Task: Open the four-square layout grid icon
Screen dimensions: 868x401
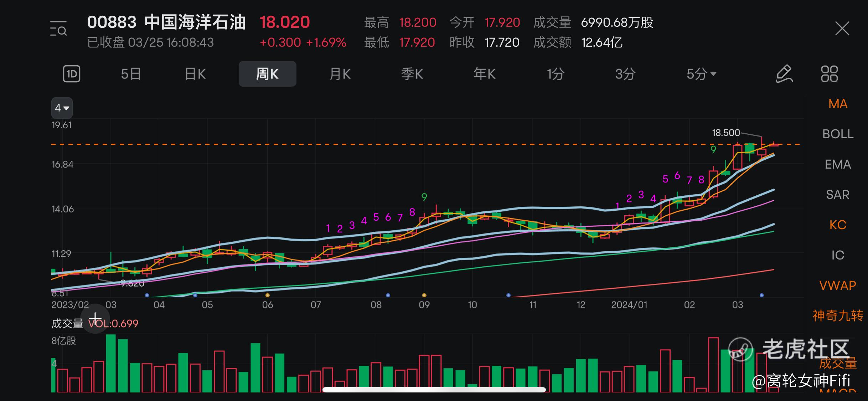Action: pyautogui.click(x=830, y=74)
